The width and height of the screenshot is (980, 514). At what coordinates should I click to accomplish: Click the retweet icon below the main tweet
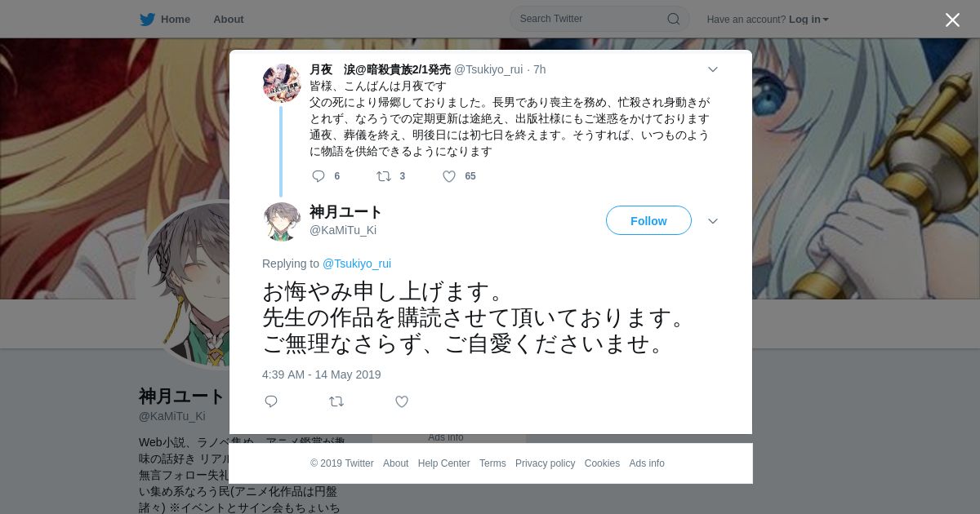(336, 401)
